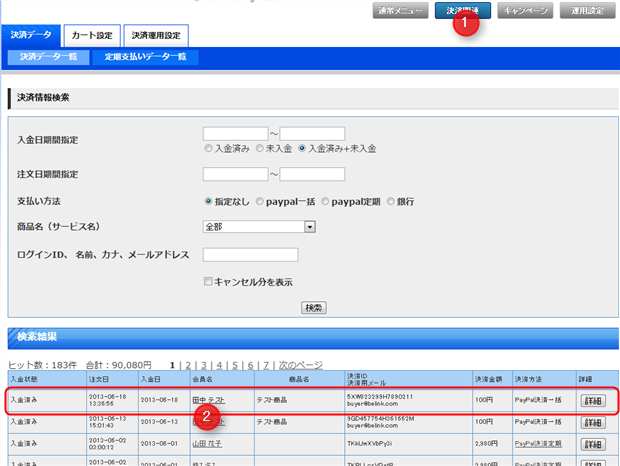Select the 入金済み radio button

tap(208, 148)
